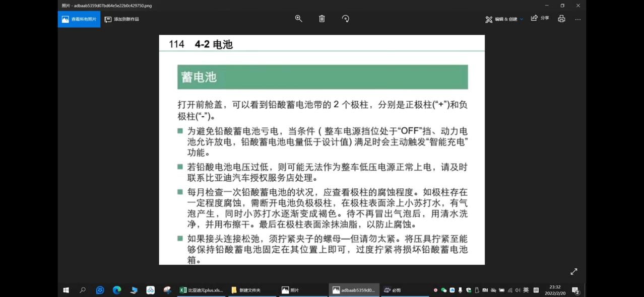
Task: Rotate the image with rotate icon
Action: pyautogui.click(x=346, y=19)
